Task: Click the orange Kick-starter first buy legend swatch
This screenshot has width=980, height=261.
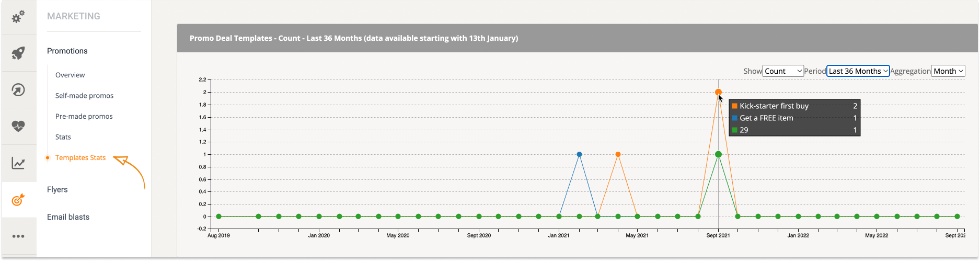Action: 734,106
